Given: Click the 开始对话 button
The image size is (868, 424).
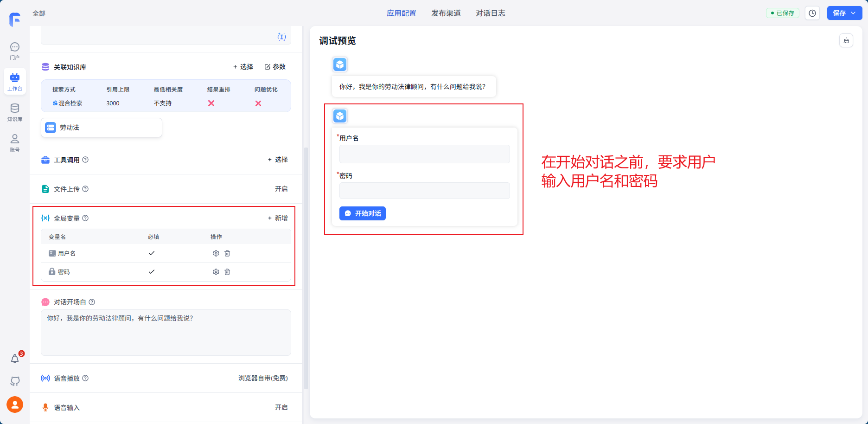Looking at the screenshot, I should 363,213.
